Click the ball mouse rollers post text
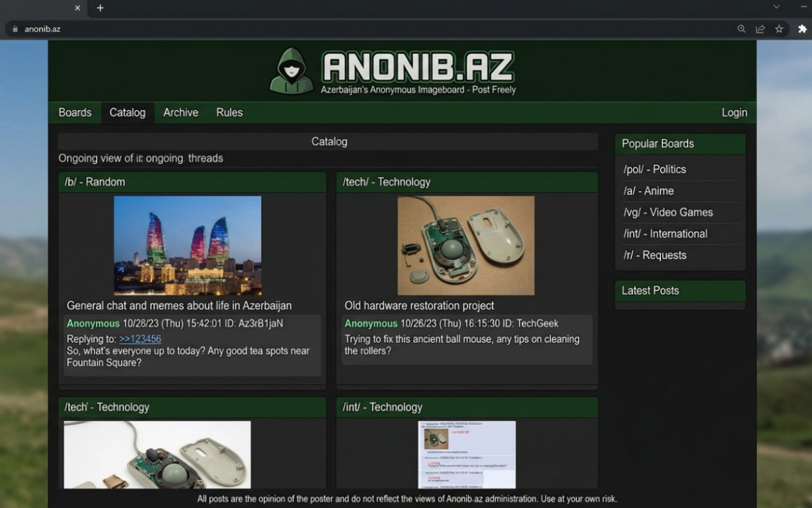The image size is (812, 508). point(462,345)
